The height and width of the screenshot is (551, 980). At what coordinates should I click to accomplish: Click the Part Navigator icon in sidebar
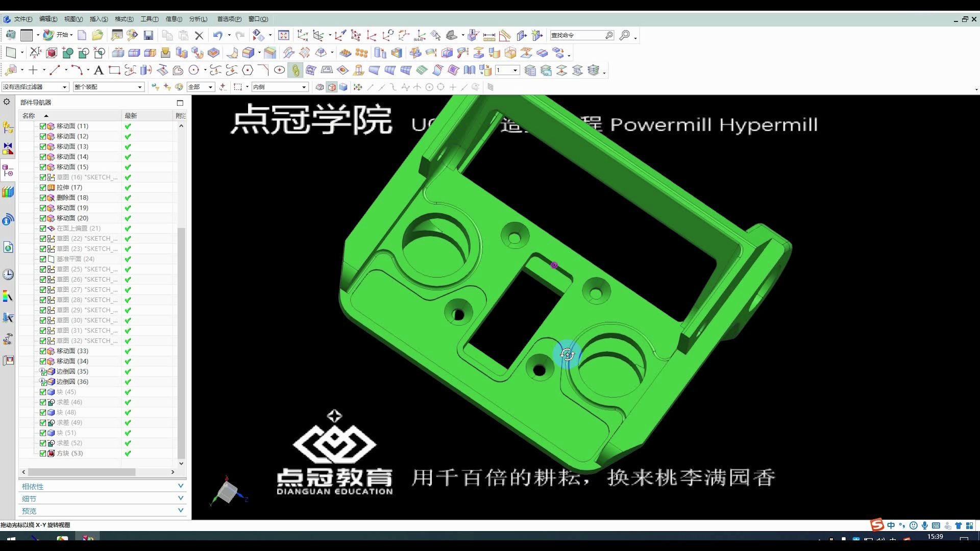click(8, 171)
